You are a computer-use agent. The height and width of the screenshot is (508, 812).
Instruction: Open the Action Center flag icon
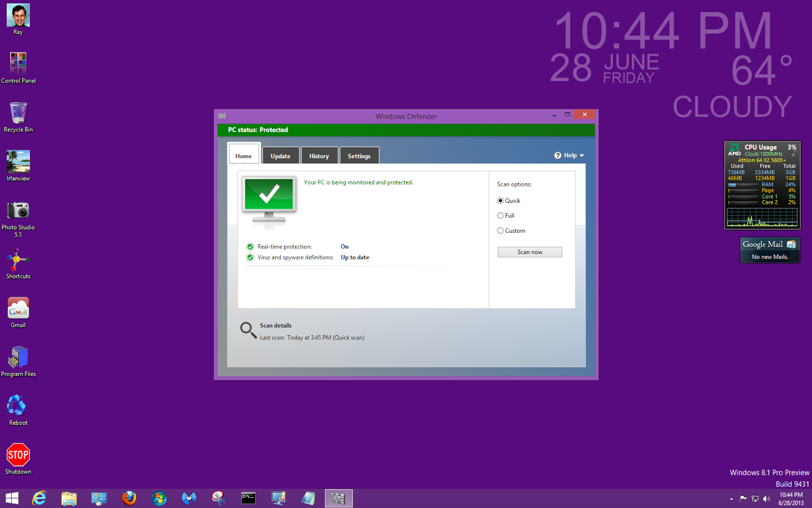point(743,498)
